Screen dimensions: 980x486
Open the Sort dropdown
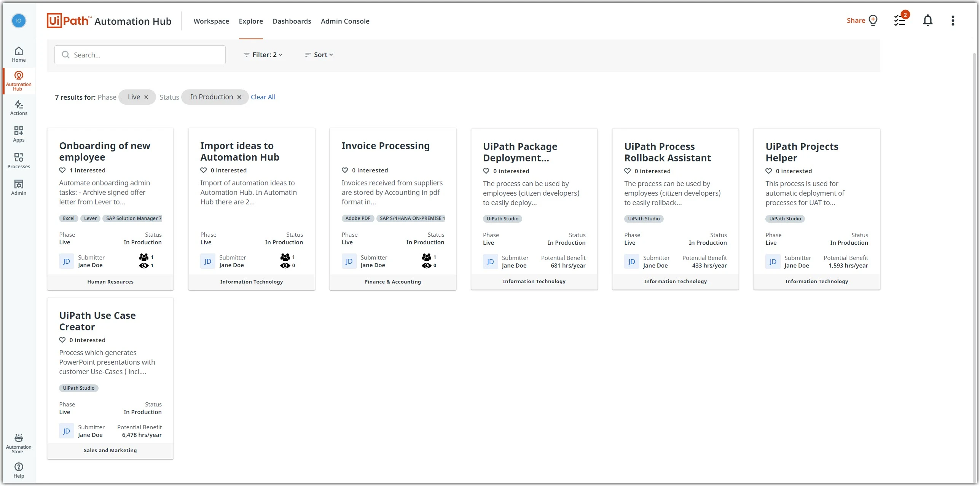(319, 55)
